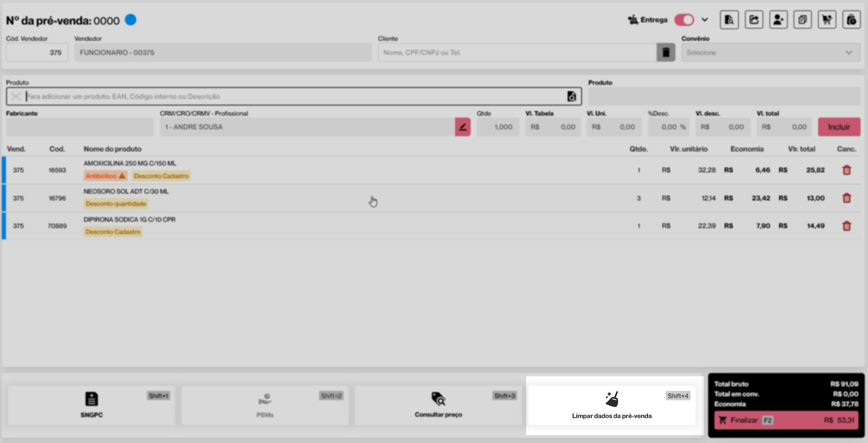Open SNGPC with the Shift+1 button

(92, 405)
